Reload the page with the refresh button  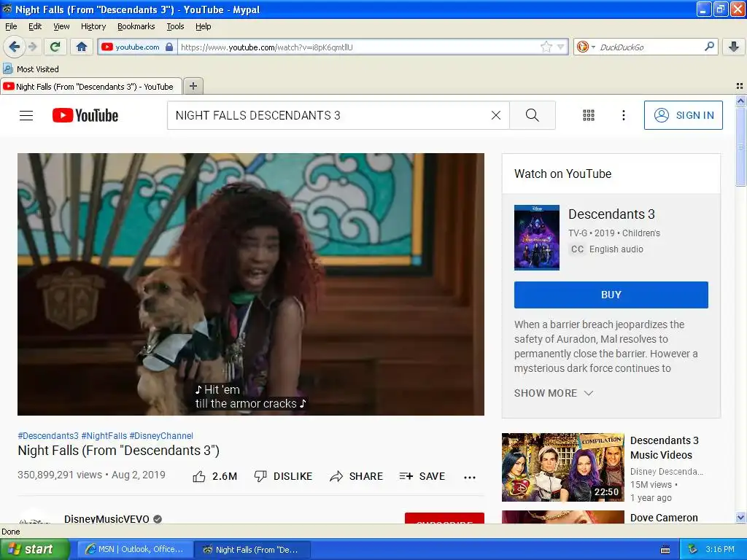coord(55,47)
